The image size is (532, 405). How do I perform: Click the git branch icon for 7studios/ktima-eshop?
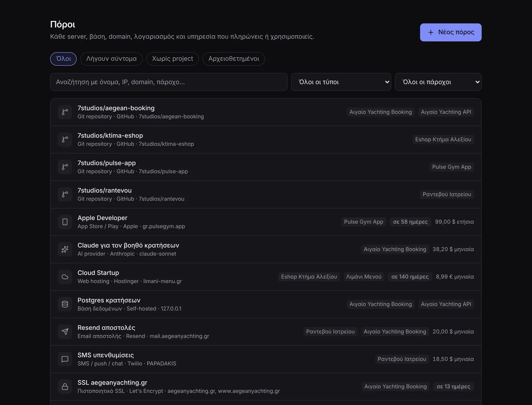65,139
